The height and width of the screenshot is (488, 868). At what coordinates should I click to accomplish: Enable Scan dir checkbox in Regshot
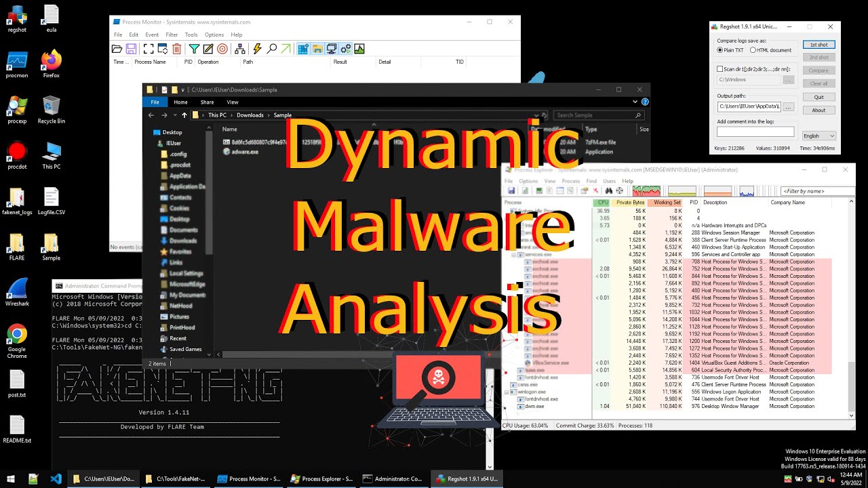[720, 68]
